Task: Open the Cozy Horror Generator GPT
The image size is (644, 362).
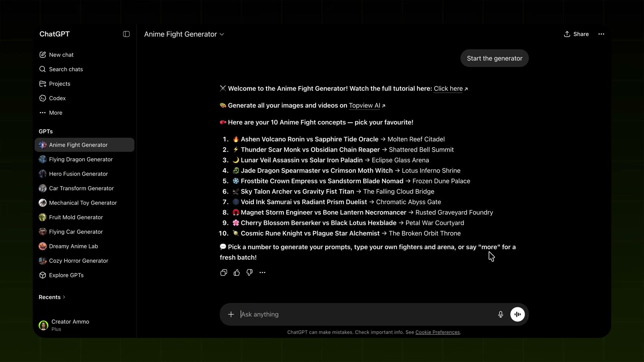Action: point(85,261)
